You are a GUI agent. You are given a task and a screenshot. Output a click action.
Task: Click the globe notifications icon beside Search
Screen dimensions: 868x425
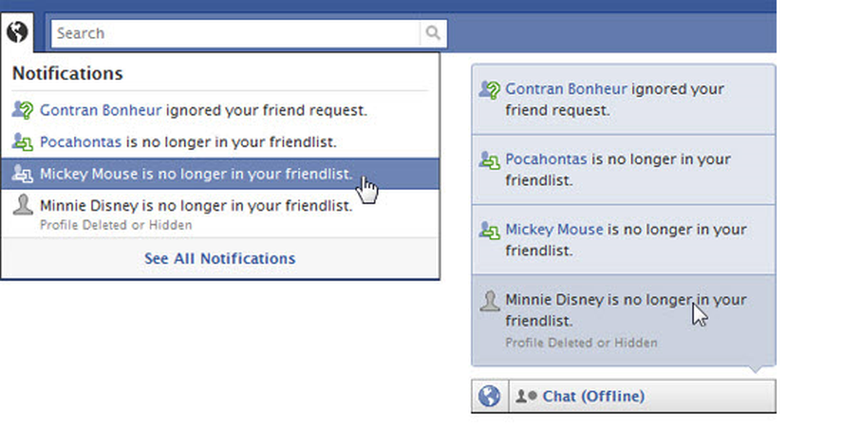tap(17, 32)
